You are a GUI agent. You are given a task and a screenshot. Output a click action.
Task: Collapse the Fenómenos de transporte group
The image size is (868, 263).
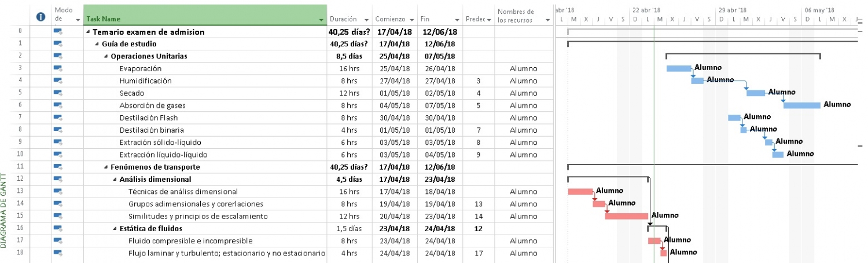(106, 167)
